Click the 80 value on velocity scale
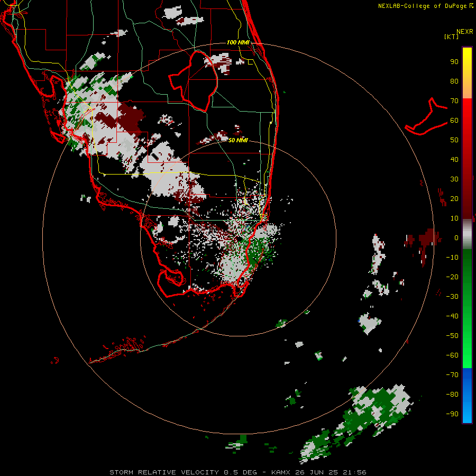The image size is (476, 476). [454, 81]
